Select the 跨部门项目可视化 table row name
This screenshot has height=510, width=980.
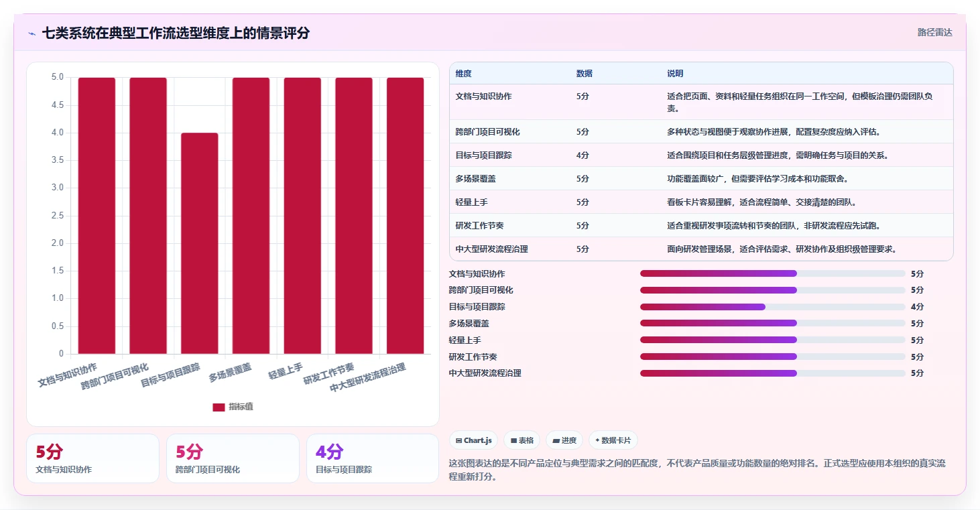point(487,131)
